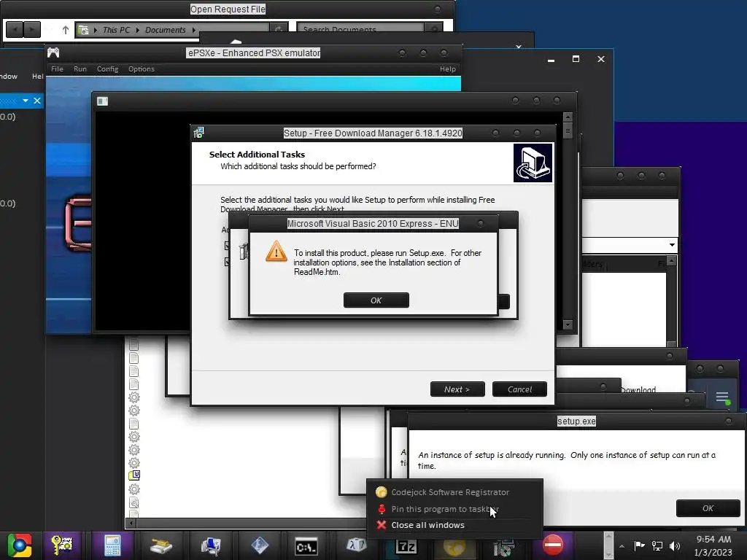Open the ePSXe Config menu
The width and height of the screenshot is (747, 560).
108,69
